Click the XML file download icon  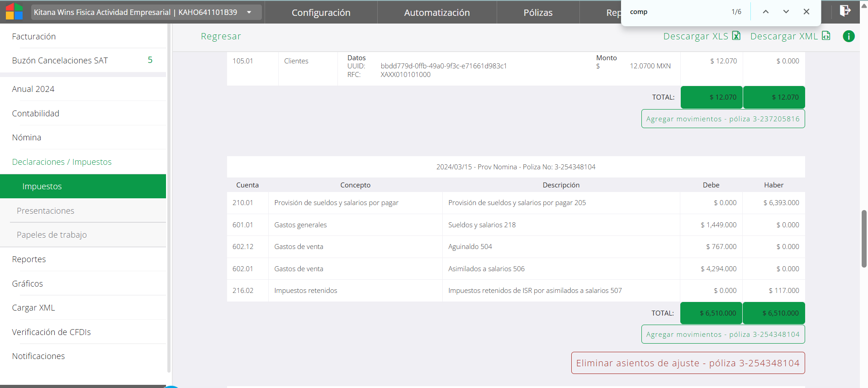tap(826, 36)
